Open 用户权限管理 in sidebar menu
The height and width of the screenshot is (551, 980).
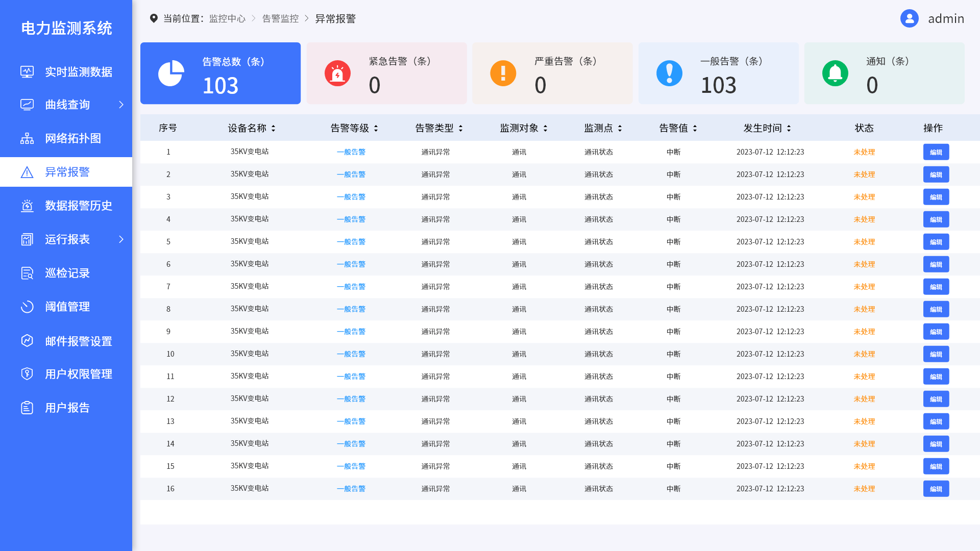78,374
